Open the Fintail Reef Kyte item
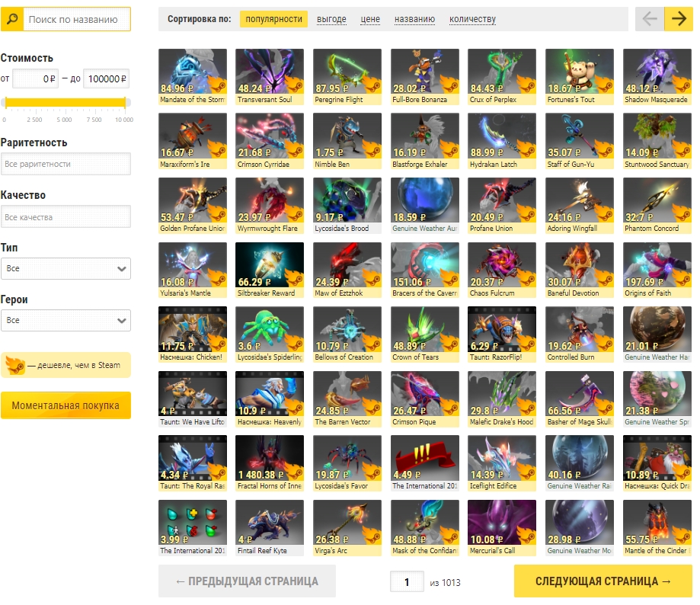 (x=270, y=528)
